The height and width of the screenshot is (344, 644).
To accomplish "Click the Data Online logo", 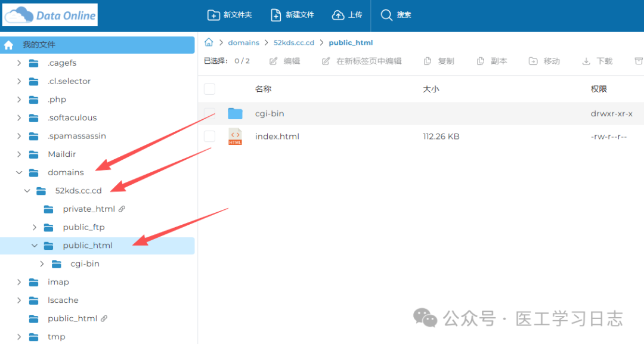I will coord(50,16).
